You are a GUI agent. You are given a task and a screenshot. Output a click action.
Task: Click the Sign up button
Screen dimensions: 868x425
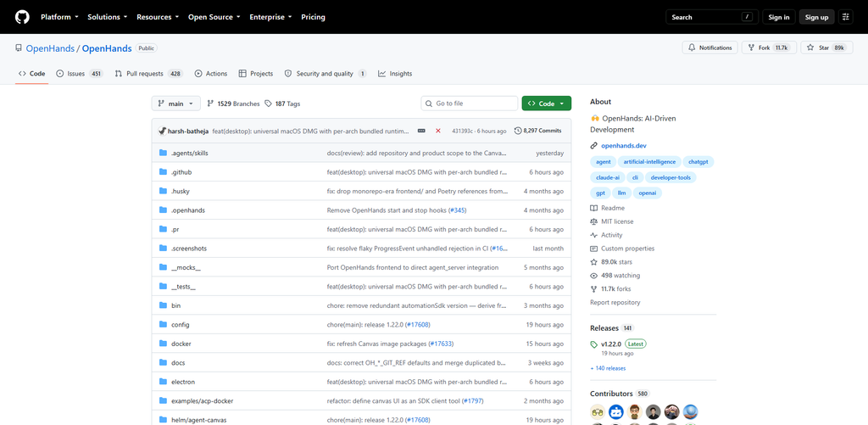(x=816, y=17)
